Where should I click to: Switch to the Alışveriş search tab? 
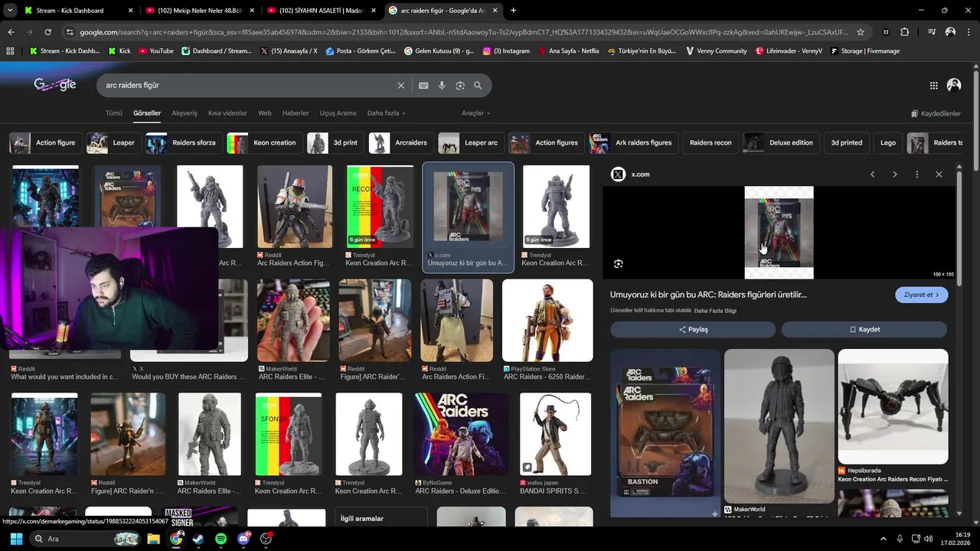point(185,113)
